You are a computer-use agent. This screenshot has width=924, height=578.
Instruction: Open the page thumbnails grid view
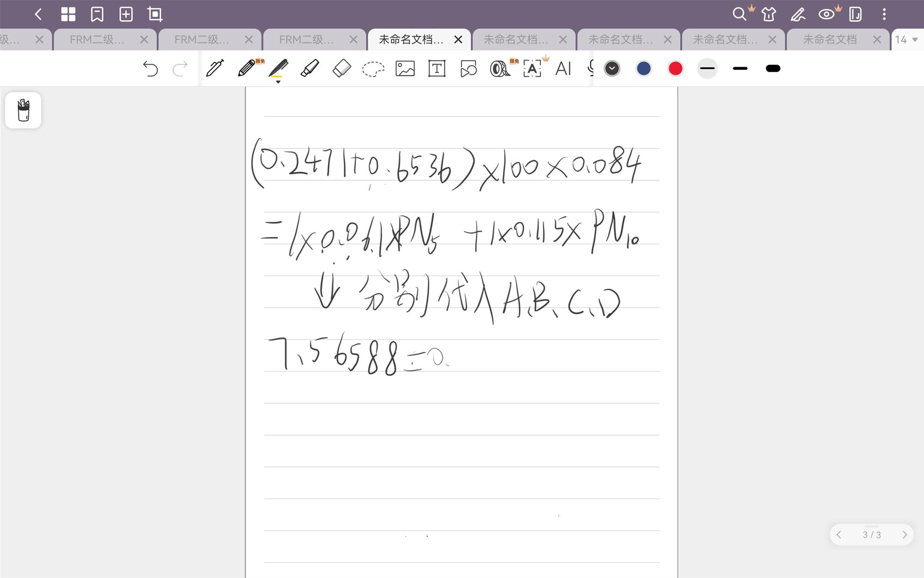tap(68, 14)
